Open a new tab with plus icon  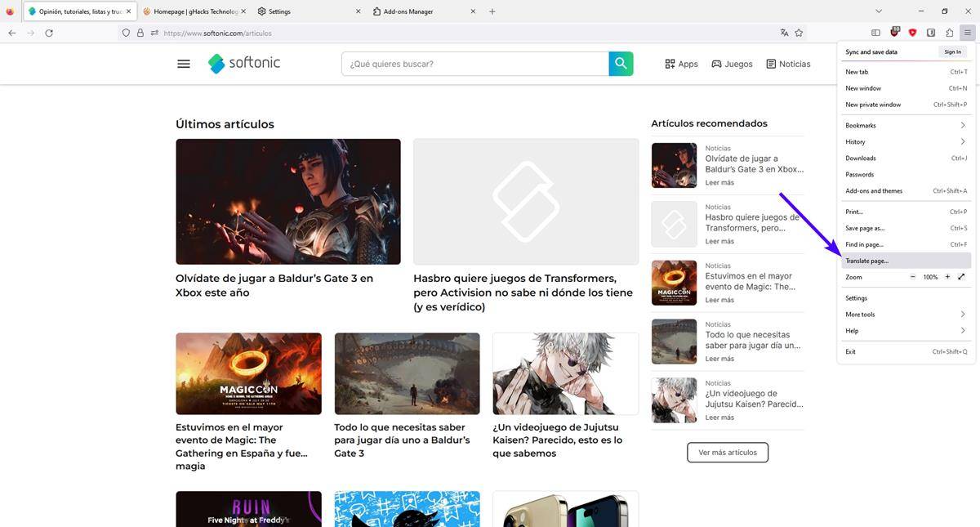point(492,11)
